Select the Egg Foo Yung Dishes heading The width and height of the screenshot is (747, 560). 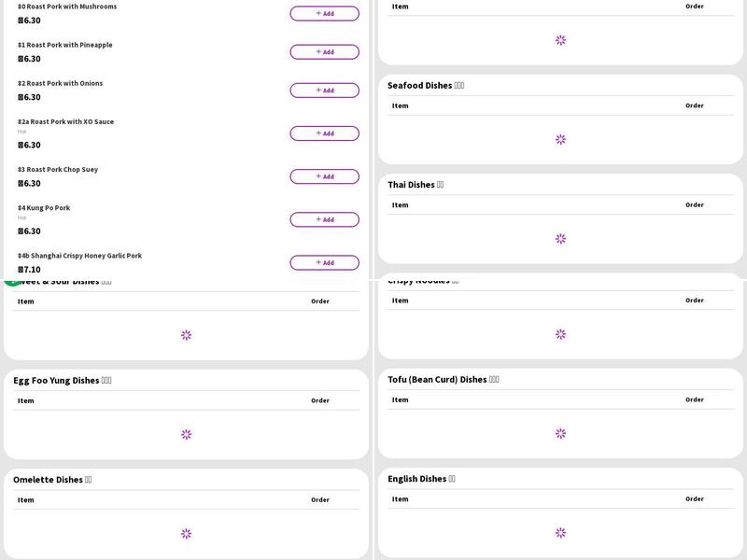(x=63, y=381)
